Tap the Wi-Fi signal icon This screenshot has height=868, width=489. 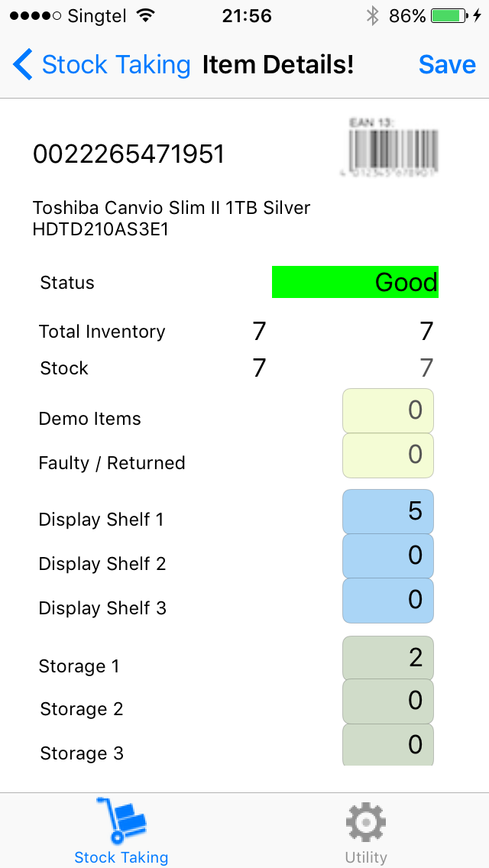[x=145, y=16]
